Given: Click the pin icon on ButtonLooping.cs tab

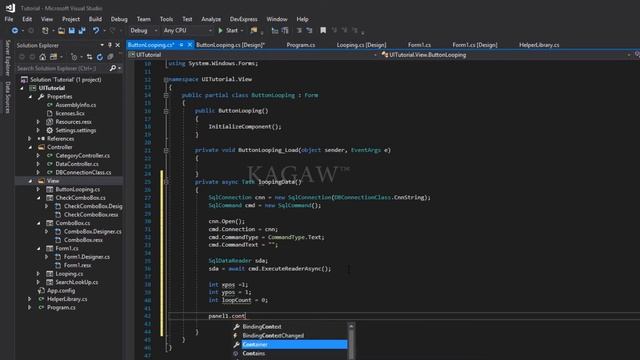Looking at the screenshot, I should coord(181,45).
